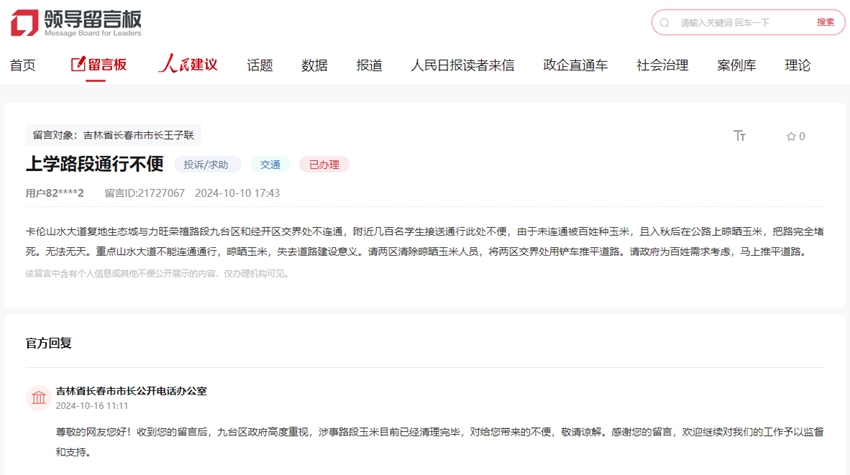Click the 留言板 tab with edit icon
This screenshot has height=475, width=850.
(99, 65)
